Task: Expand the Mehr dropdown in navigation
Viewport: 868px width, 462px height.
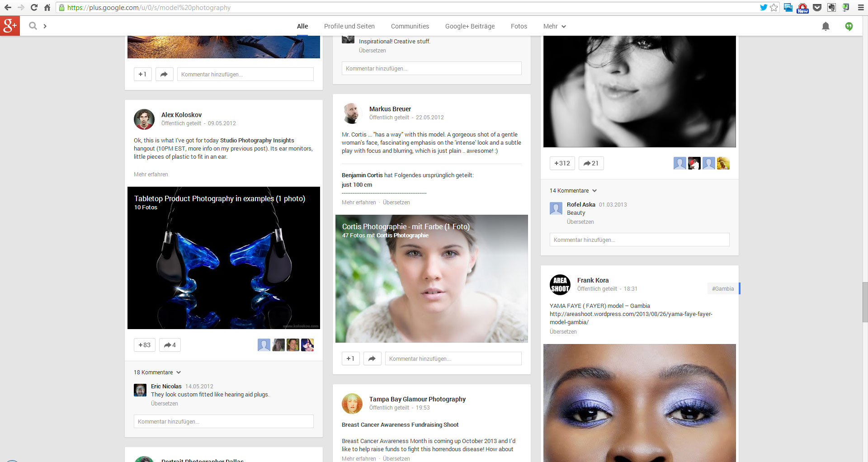Action: point(554,26)
